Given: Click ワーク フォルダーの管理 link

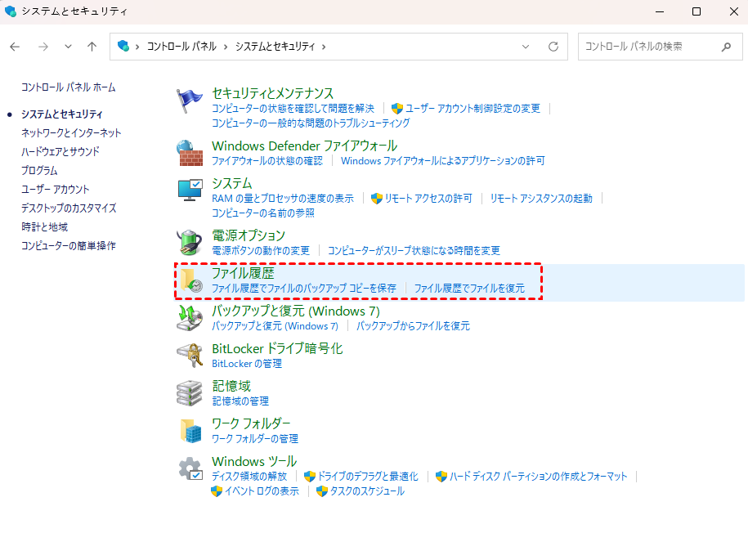Looking at the screenshot, I should (x=255, y=439).
